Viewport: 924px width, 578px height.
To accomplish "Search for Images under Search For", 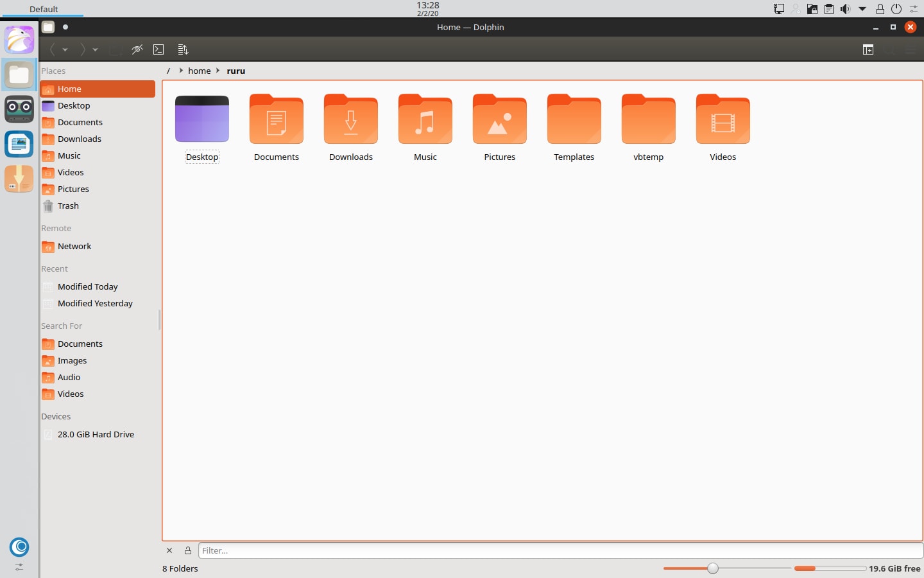I will [98, 360].
